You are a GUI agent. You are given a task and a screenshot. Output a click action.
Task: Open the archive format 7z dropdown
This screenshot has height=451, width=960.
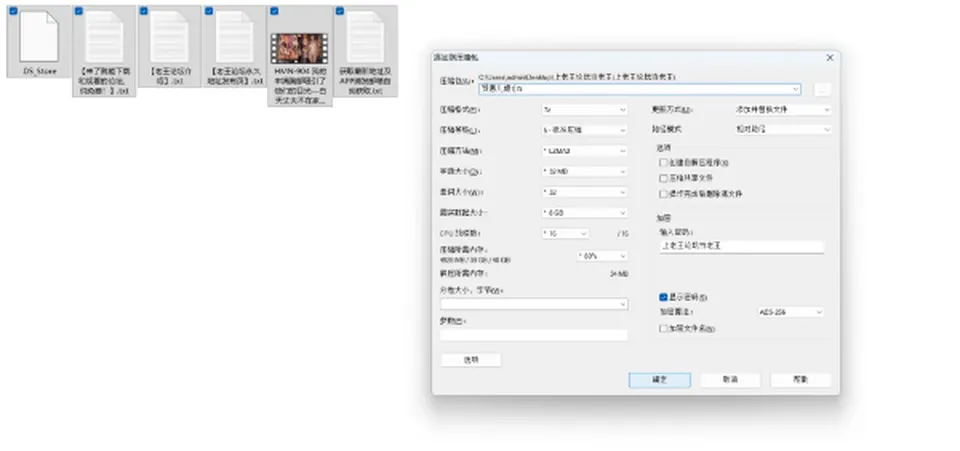[x=585, y=110]
